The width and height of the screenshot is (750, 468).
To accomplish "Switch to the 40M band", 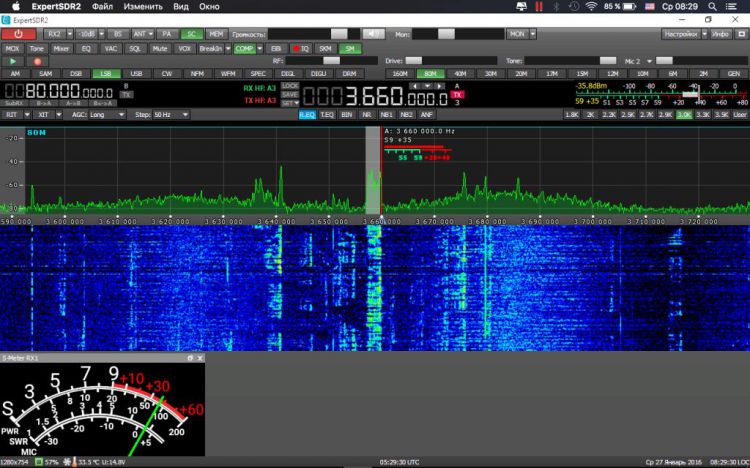I will 460,74.
